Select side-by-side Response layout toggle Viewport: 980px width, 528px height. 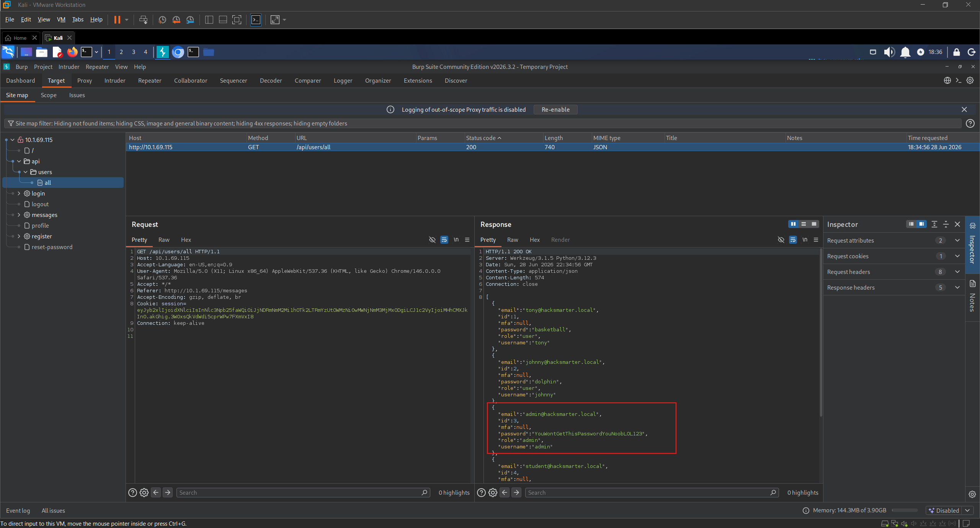click(793, 224)
